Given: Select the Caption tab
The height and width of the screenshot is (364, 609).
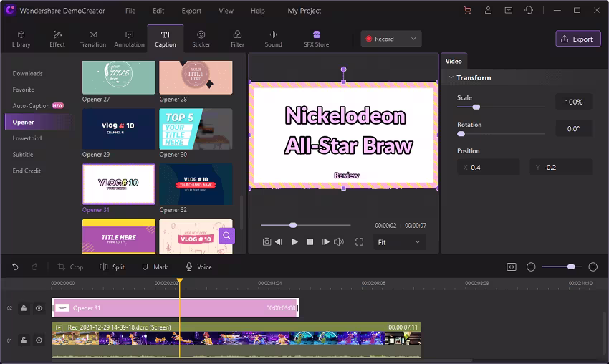Looking at the screenshot, I should coord(165,39).
